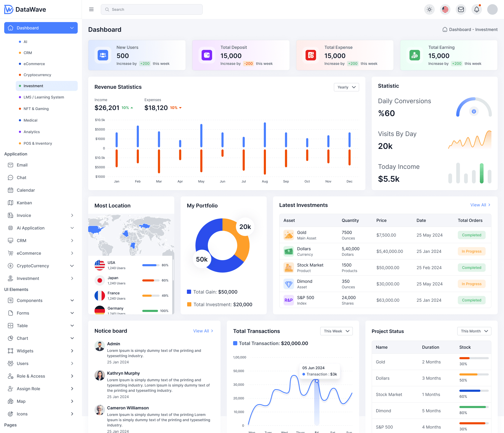Open the email inbox icon in the header
The image size is (504, 433).
[461, 9]
